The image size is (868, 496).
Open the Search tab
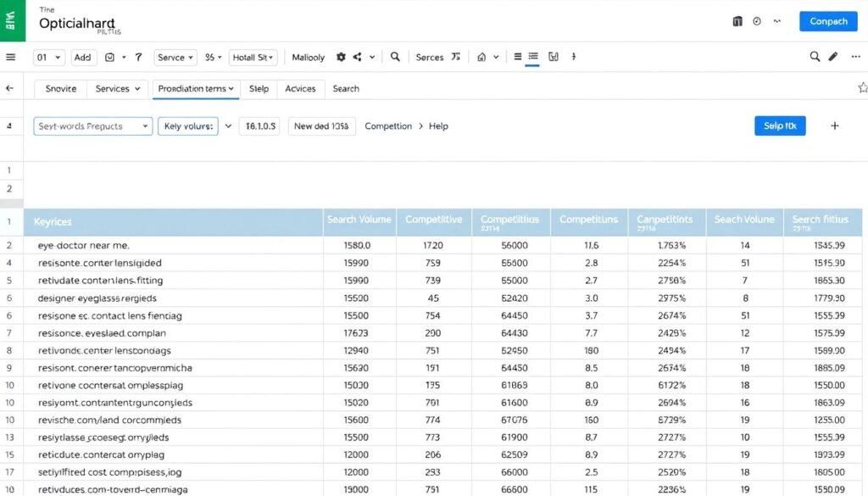[346, 88]
